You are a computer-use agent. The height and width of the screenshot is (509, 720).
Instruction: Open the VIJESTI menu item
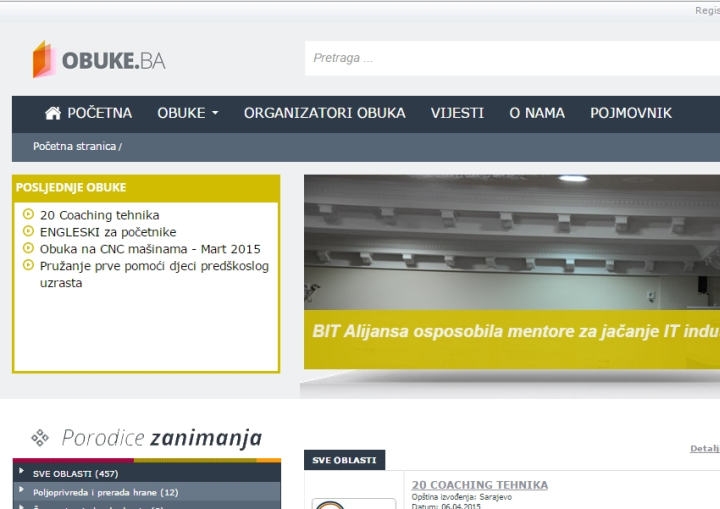pyautogui.click(x=457, y=113)
